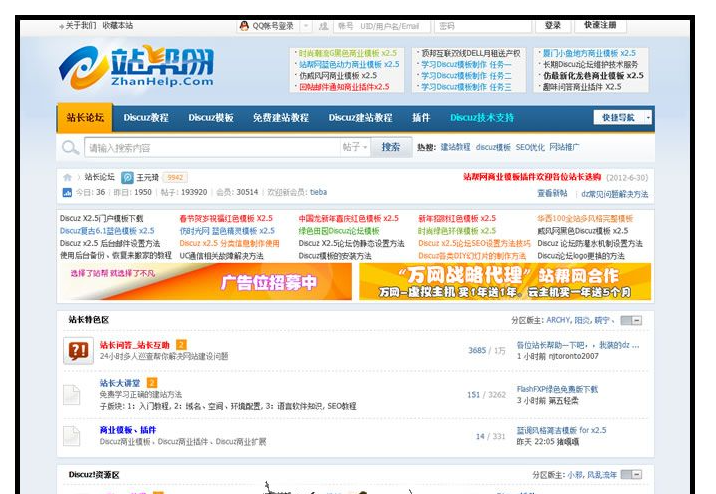The width and height of the screenshot is (716, 494).
Task: Open latest post 蓝调风格简洁模版 for x2.5
Action: [x=562, y=431]
